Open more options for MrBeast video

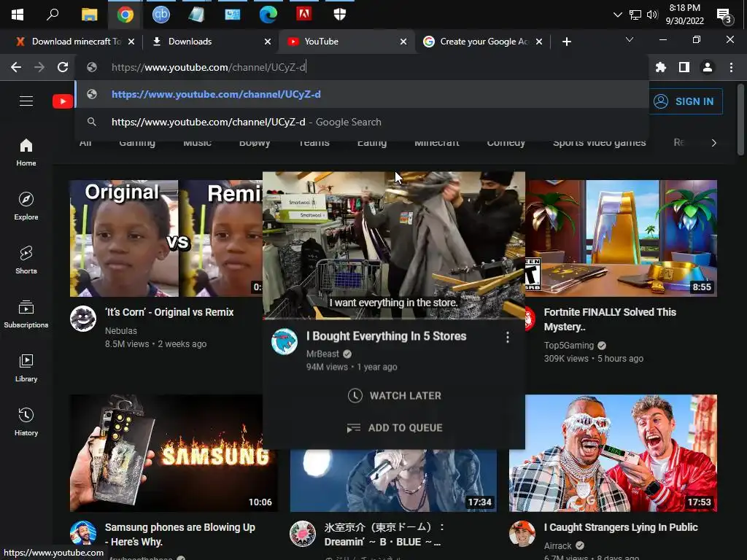click(x=508, y=337)
